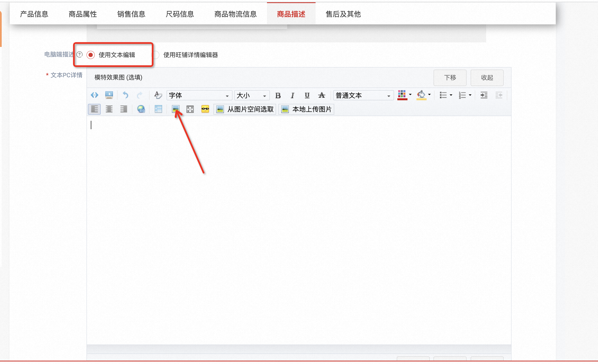Expand the background color dropdown arrow
Viewport: 598px width, 364px height.
tap(429, 95)
